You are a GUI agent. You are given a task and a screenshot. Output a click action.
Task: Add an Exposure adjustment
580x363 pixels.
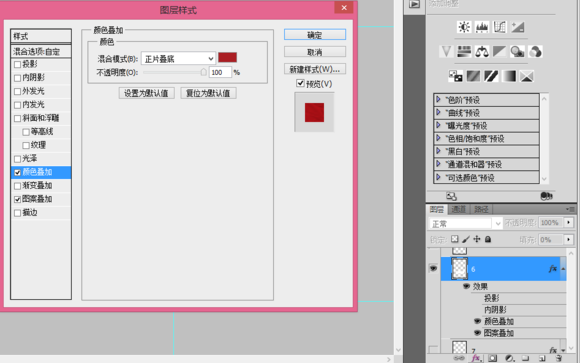point(517,27)
